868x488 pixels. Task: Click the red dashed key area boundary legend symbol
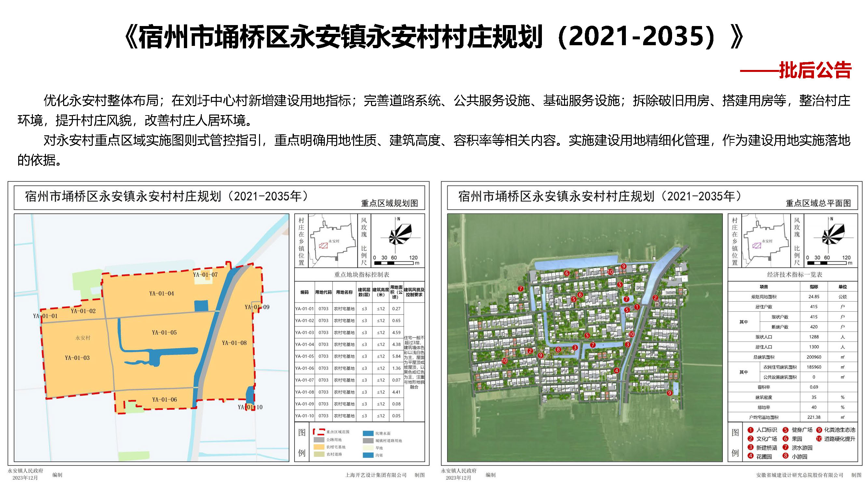click(x=318, y=432)
